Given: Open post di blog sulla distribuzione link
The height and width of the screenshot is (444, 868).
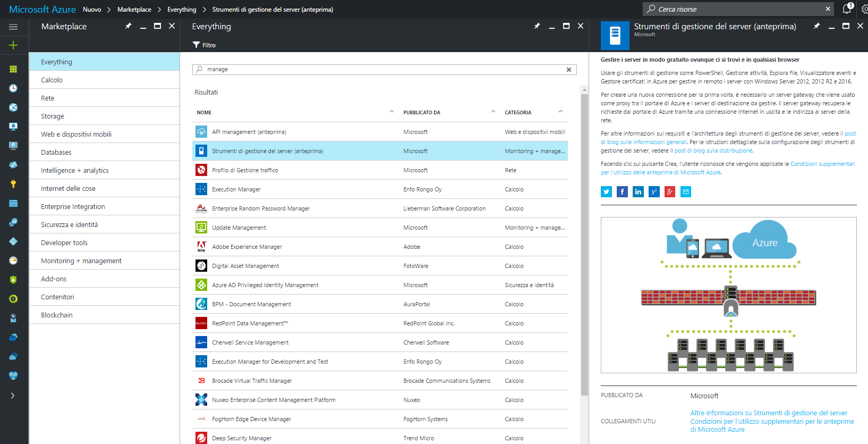Looking at the screenshot, I should (x=713, y=150).
